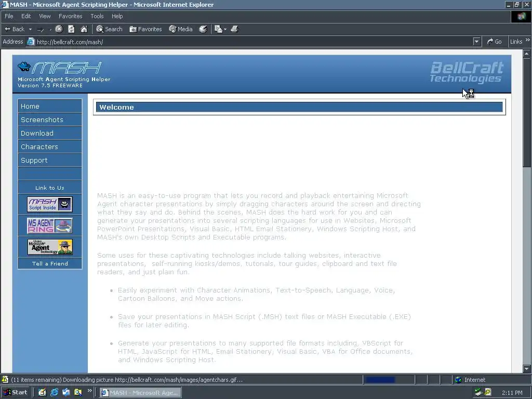The height and width of the screenshot is (399, 532).
Task: Click the Windows Start button
Action: point(16,393)
